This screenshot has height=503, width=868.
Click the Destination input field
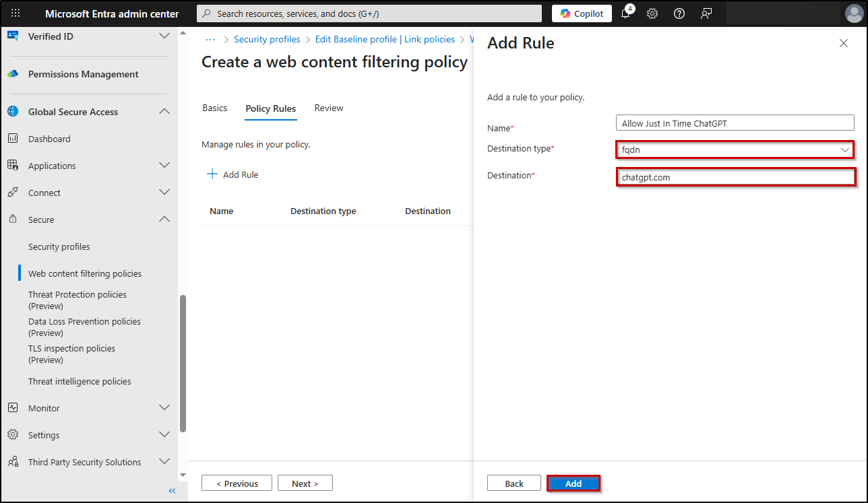(735, 177)
